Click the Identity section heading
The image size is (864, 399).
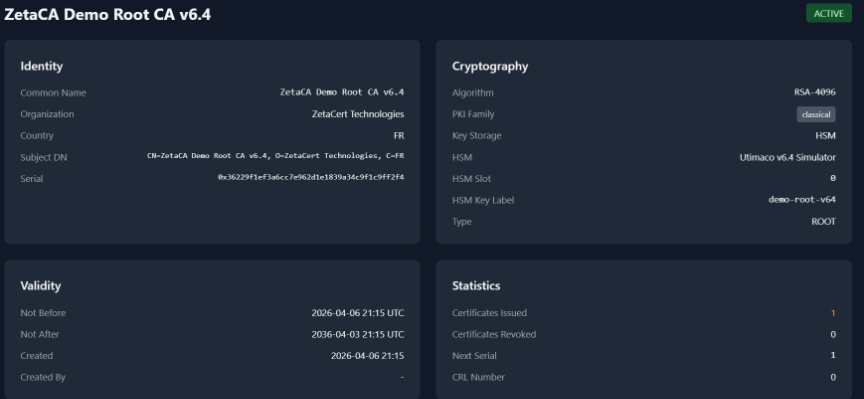[41, 66]
